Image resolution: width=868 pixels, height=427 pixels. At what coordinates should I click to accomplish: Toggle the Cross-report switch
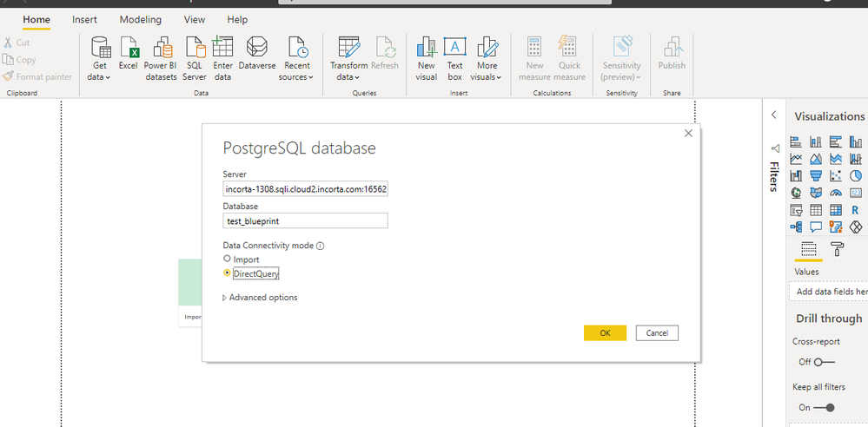click(824, 362)
